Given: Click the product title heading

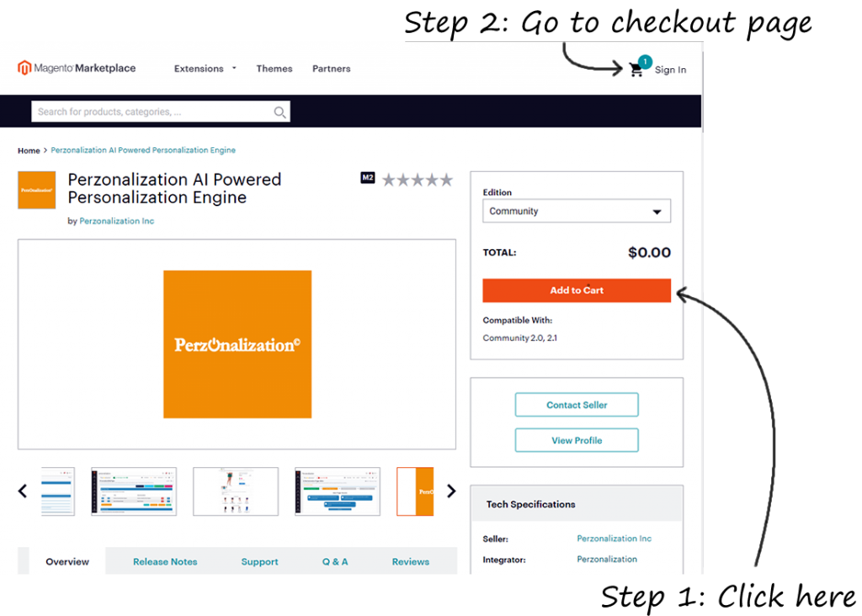Looking at the screenshot, I should (x=174, y=189).
